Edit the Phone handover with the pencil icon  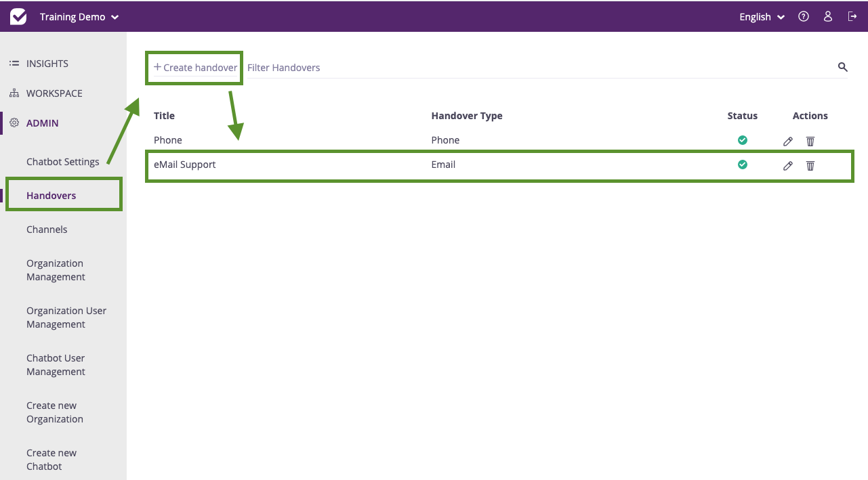tap(787, 141)
